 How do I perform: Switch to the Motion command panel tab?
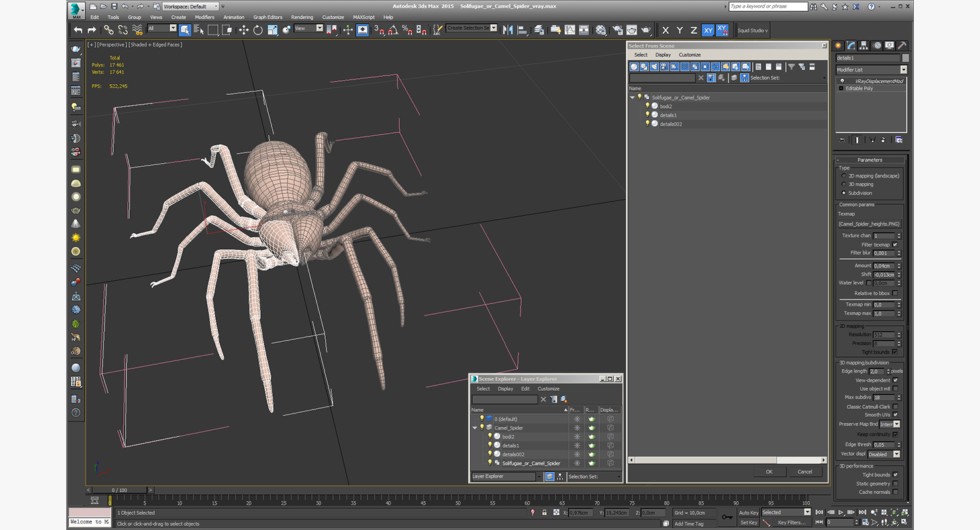click(x=877, y=46)
